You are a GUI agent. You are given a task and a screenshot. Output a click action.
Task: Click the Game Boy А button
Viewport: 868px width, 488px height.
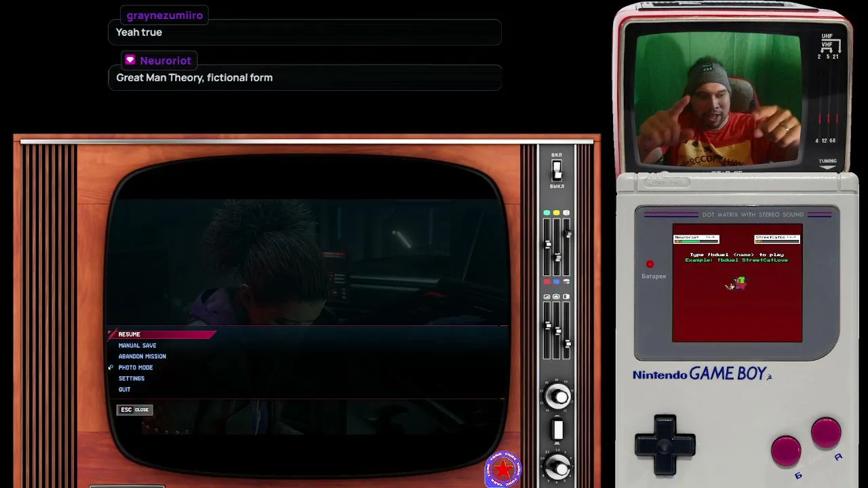pos(826,434)
